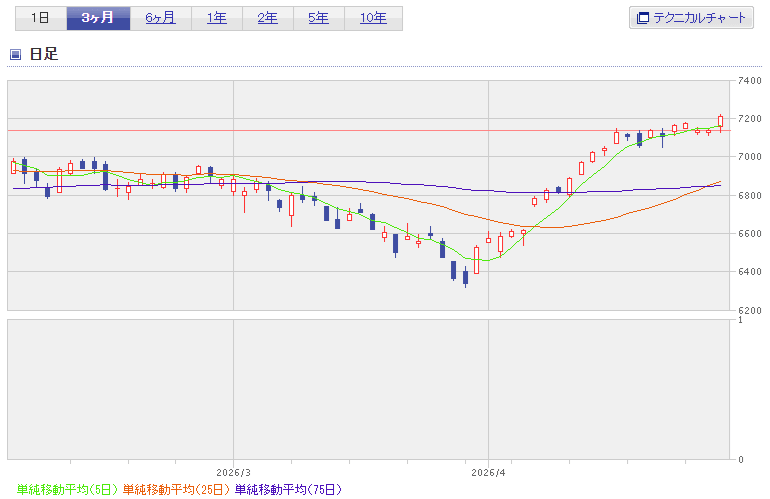Show the 1年 chart range
Screen dimensions: 770x499
pyautogui.click(x=217, y=18)
